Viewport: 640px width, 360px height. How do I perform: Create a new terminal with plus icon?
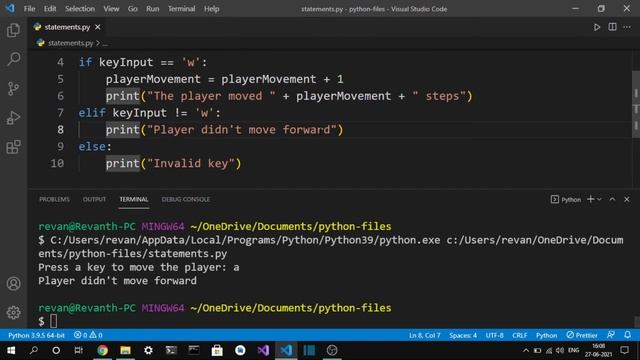590,199
